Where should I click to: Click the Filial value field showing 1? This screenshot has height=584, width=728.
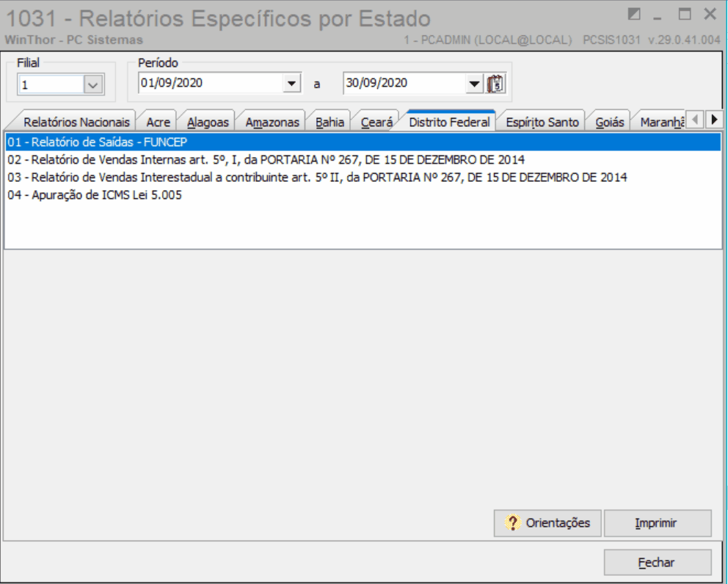coord(51,85)
